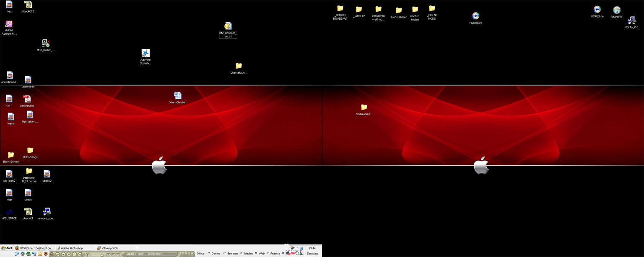
Task: Click the Smart FTP desktop icon
Action: 616,10
